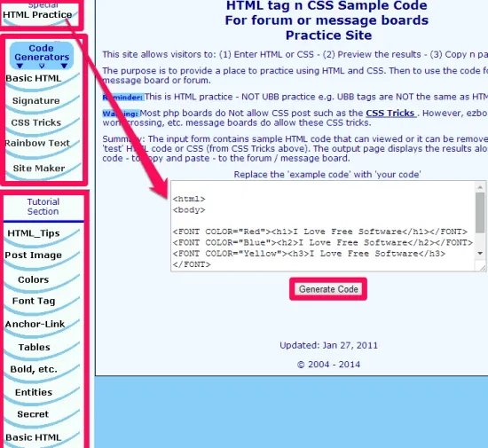Click the text area resize handle

point(483,267)
